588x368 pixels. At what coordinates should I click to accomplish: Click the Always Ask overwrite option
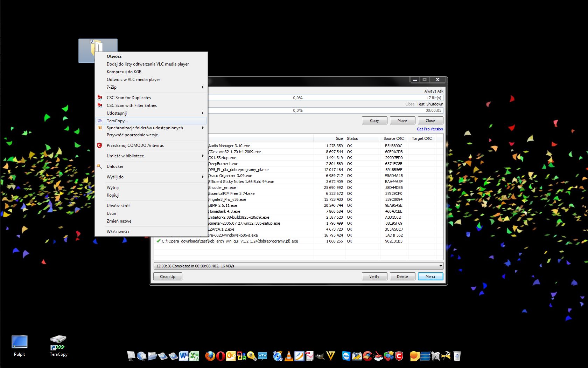click(434, 91)
